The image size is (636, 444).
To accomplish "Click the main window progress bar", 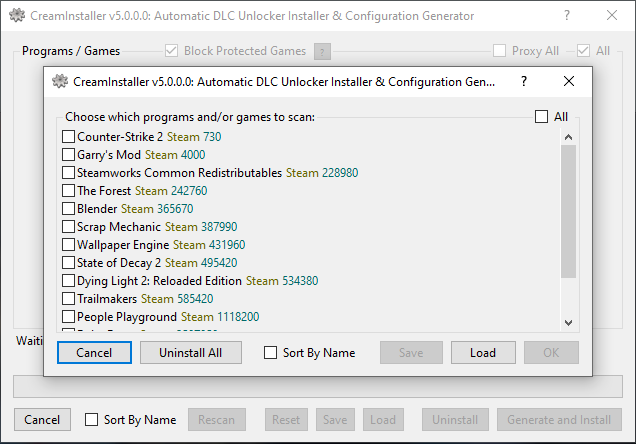I will pos(318,386).
